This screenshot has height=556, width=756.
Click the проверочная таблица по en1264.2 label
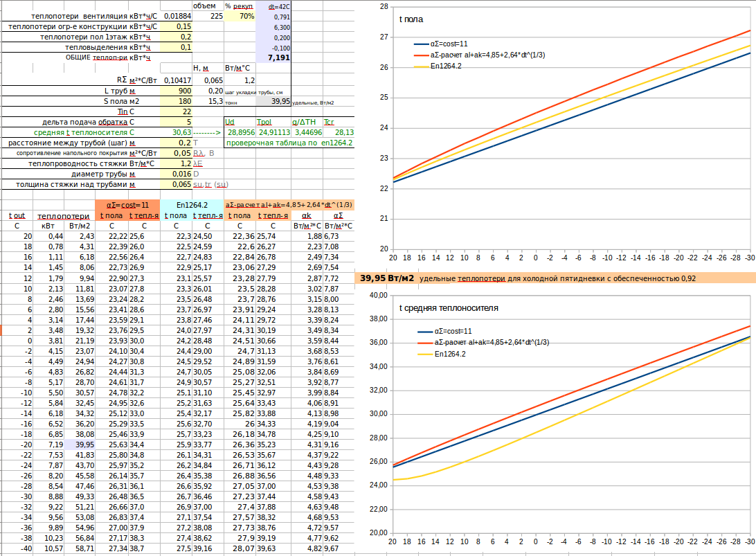(x=289, y=143)
